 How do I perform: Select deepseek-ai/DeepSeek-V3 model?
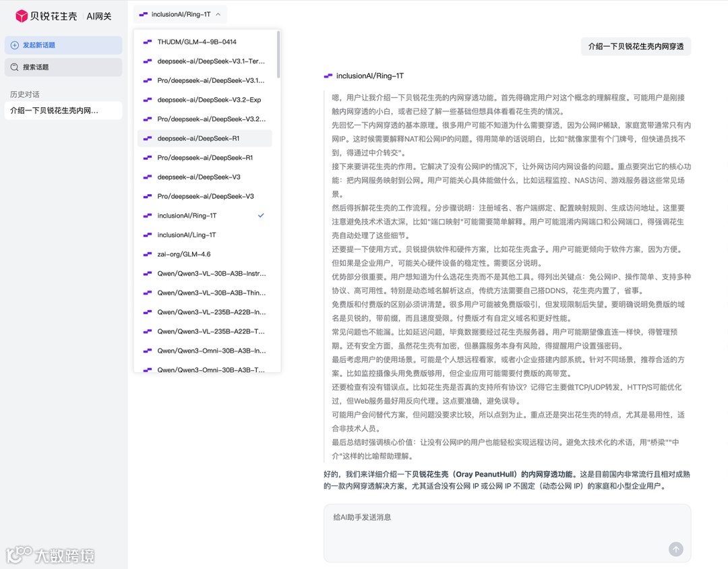(x=205, y=177)
